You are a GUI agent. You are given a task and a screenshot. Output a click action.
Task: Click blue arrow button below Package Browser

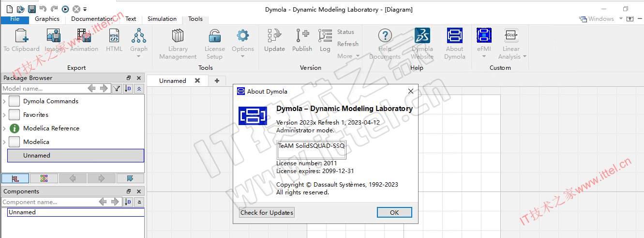[130, 178]
